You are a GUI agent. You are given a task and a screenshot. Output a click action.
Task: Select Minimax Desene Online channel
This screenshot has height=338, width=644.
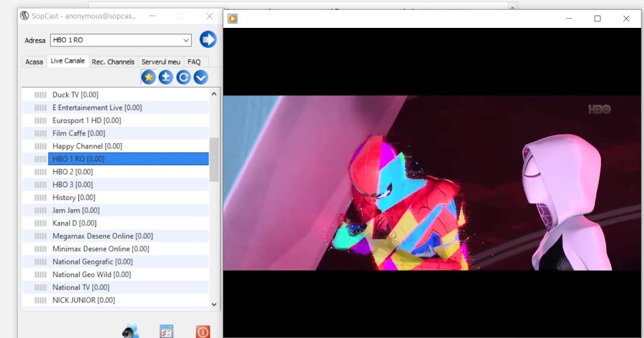coord(101,249)
